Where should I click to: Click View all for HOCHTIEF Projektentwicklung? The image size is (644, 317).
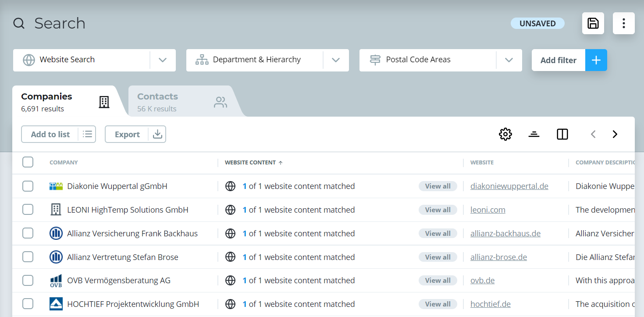coord(438,304)
